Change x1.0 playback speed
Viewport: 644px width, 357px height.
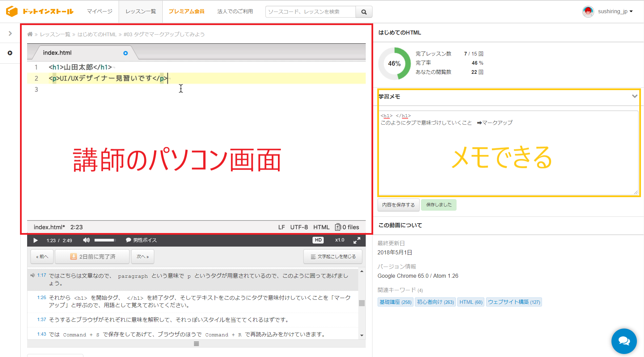pos(340,240)
